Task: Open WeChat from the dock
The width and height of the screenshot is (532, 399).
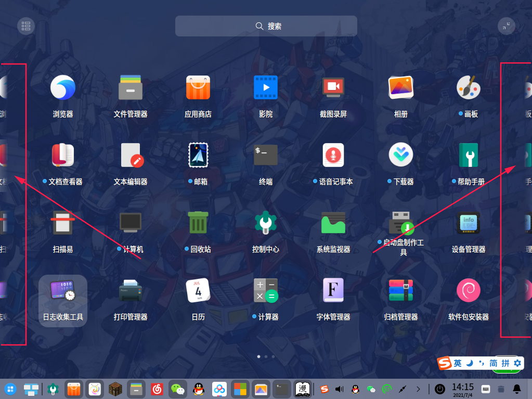Action: [178, 389]
